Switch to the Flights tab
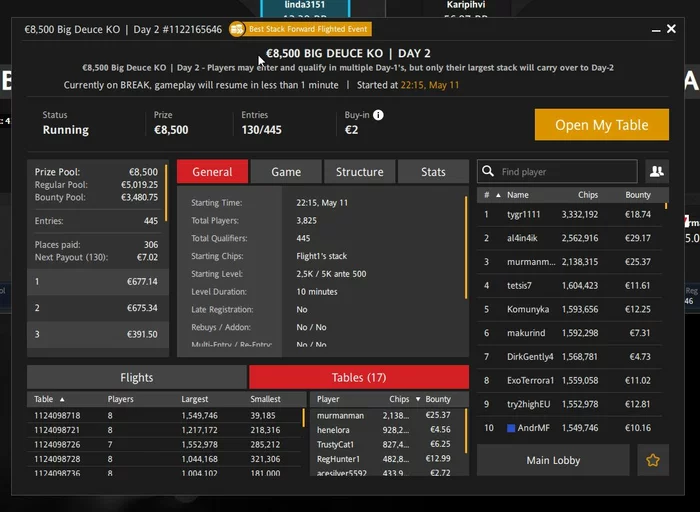The height and width of the screenshot is (512, 700). (x=137, y=378)
